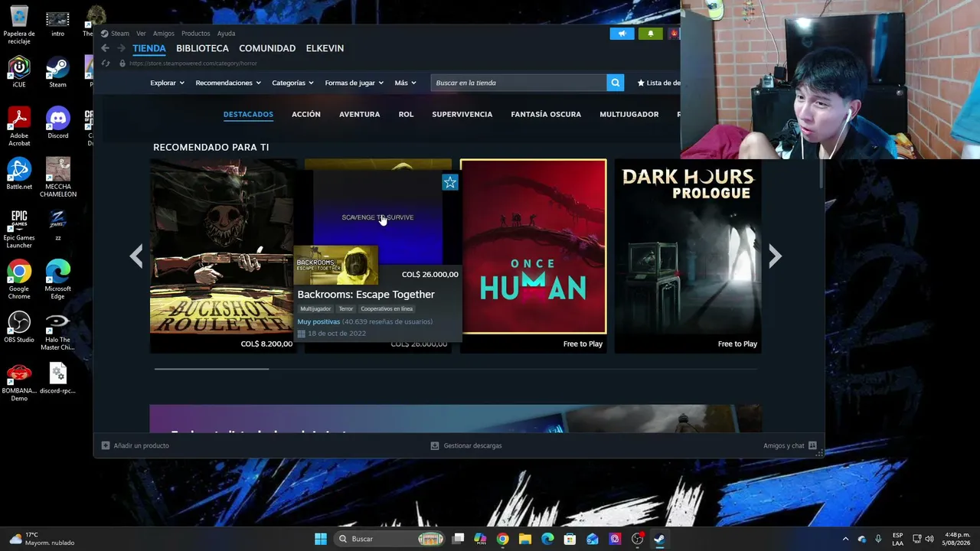This screenshot has height=551, width=980.
Task: Launch Google Chrome from the desktop
Action: click(19, 279)
